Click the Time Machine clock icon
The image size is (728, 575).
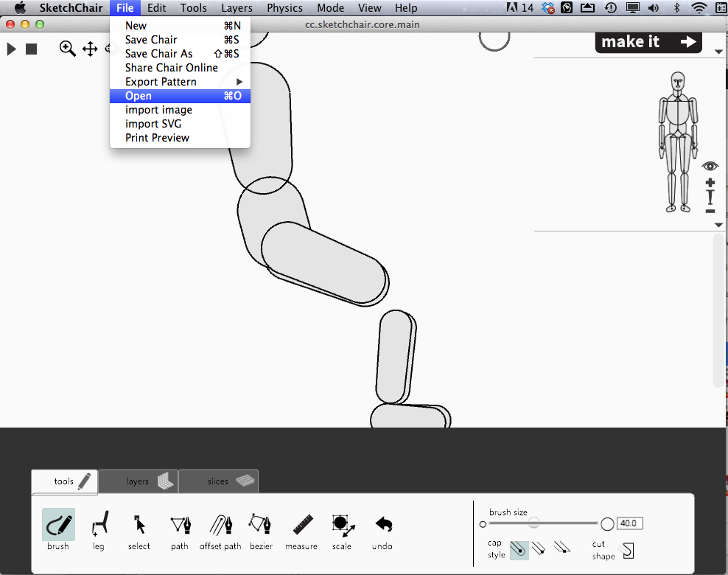coord(611,8)
